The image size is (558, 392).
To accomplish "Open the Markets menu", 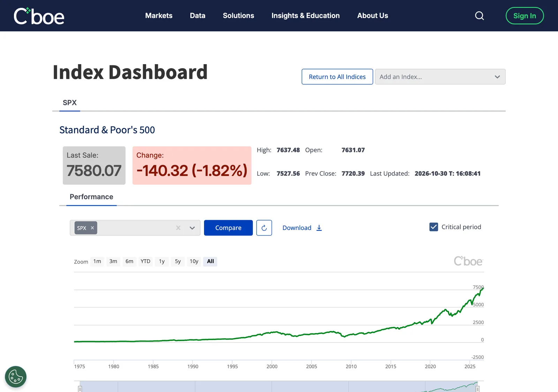I will click(x=159, y=16).
